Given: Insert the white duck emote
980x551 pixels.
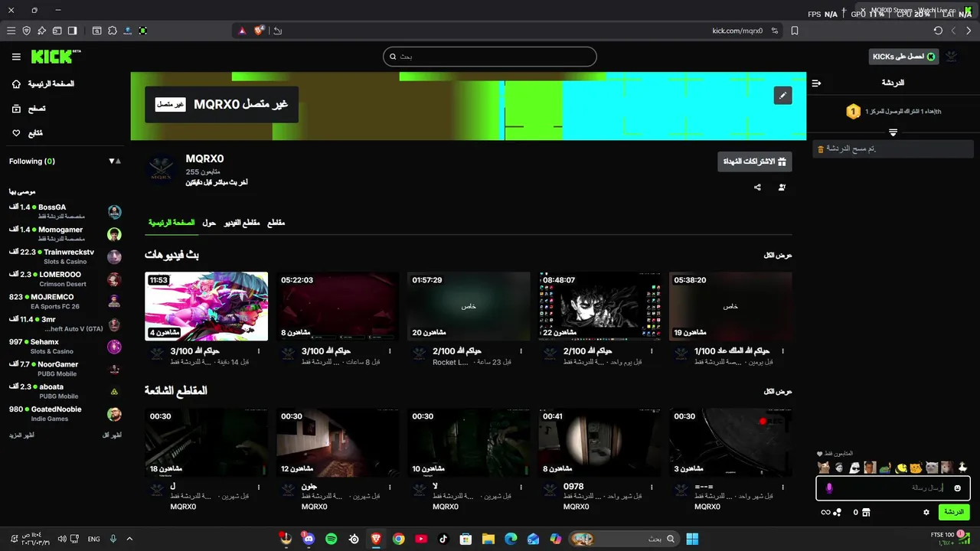Looking at the screenshot, I should coord(963,468).
